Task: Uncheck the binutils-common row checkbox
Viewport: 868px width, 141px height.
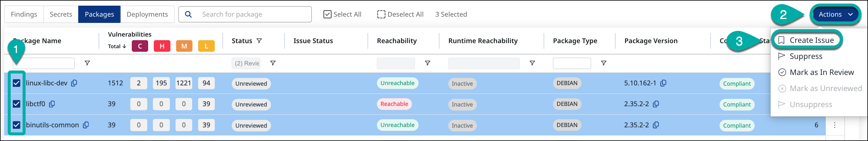Action: coord(17,125)
